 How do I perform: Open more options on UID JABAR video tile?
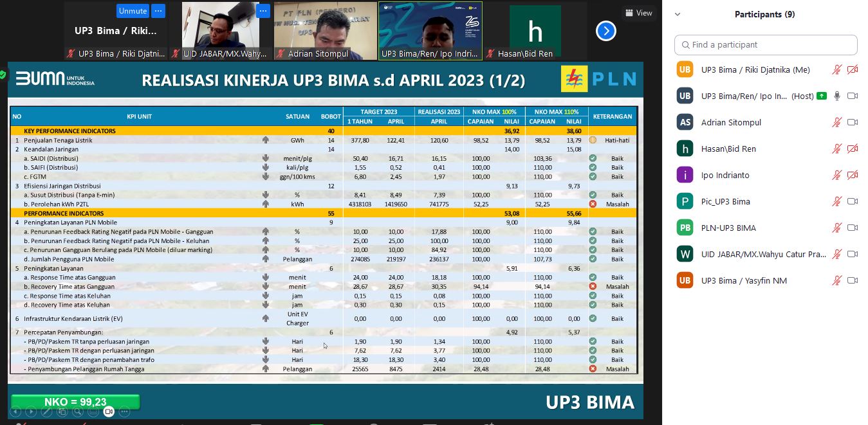(263, 11)
